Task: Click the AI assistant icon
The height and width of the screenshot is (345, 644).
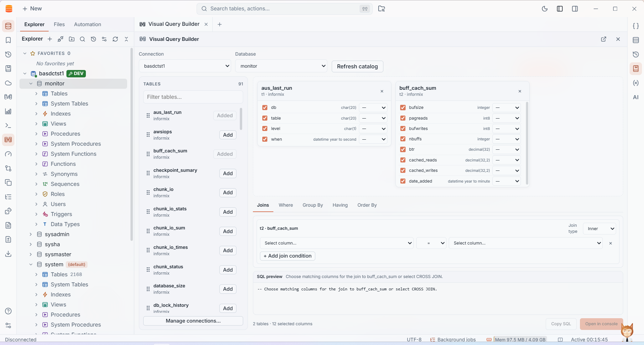Action: [x=636, y=97]
